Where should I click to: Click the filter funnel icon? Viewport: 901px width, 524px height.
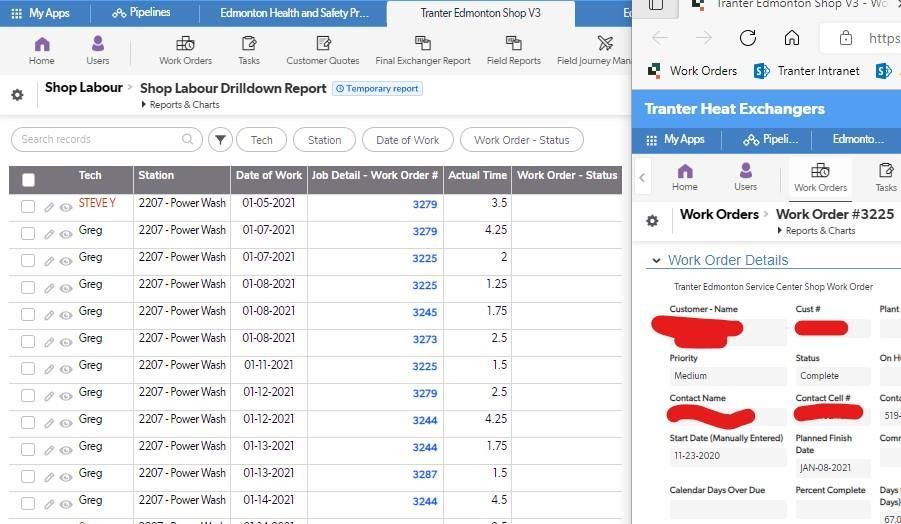220,140
